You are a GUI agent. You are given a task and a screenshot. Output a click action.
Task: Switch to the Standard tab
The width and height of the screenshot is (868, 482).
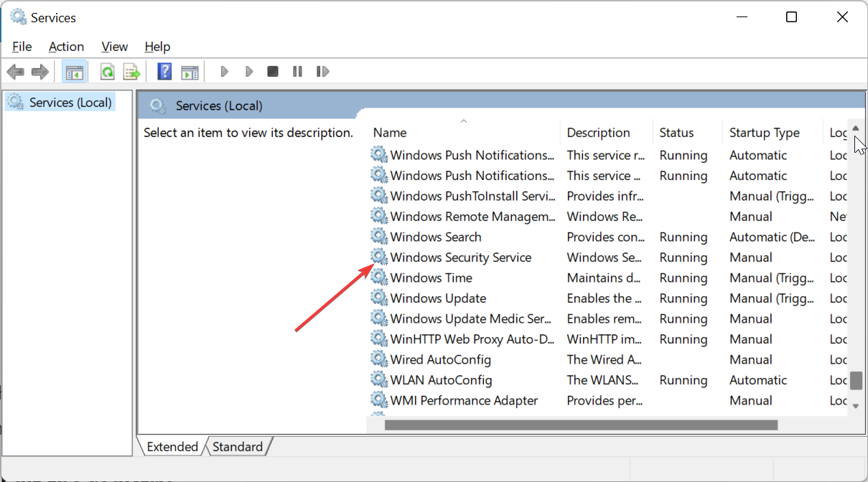click(238, 447)
